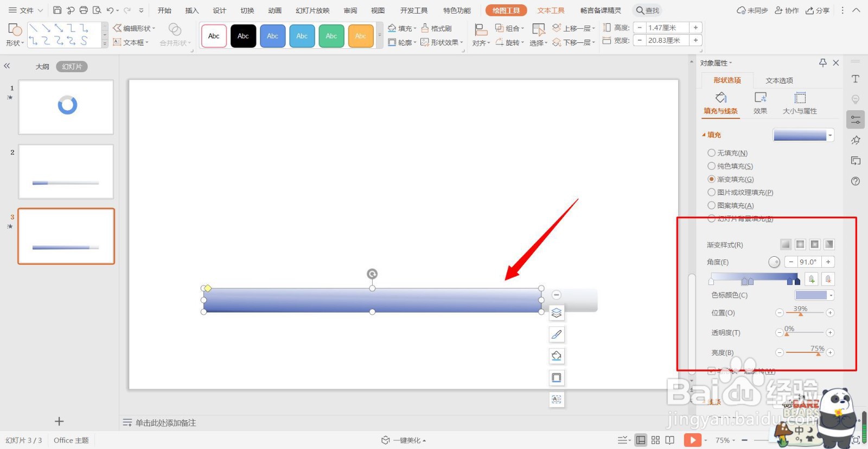Click the Format Painter icon
Viewport: 868px width, 449px height.
point(436,28)
